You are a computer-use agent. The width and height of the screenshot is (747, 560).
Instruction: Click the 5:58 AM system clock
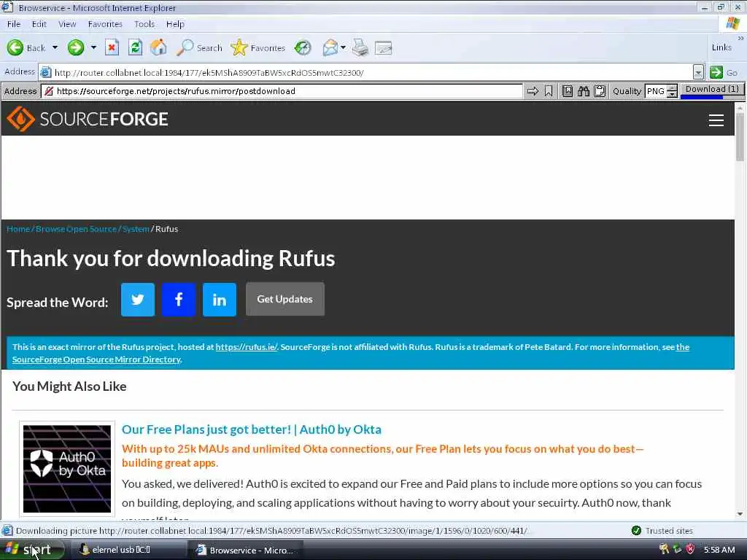[719, 550]
